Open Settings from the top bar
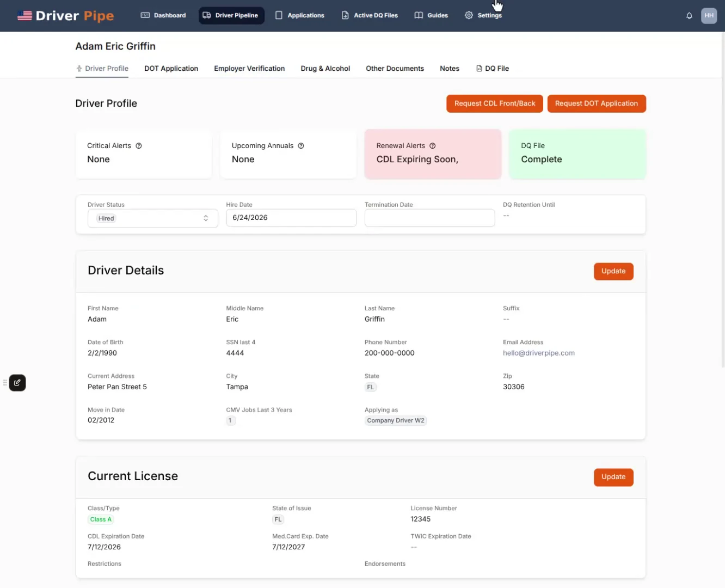725x588 pixels. click(x=483, y=15)
